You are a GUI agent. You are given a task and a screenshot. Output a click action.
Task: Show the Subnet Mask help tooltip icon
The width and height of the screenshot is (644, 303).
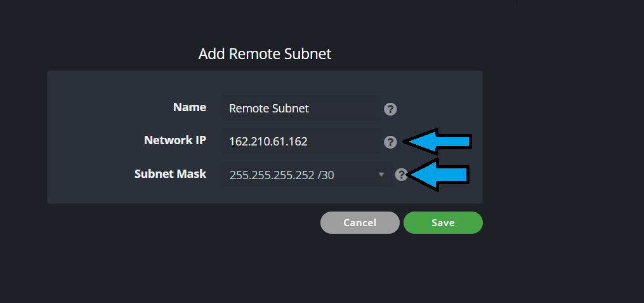click(401, 175)
